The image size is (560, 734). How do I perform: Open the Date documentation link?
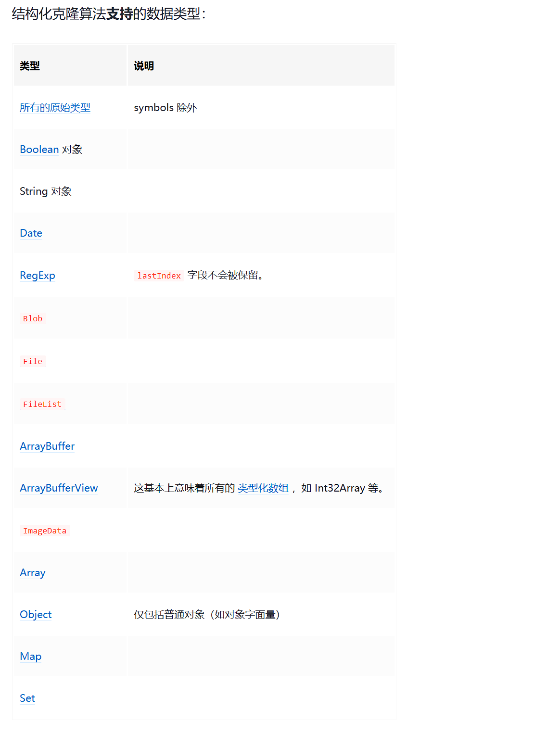[31, 233]
